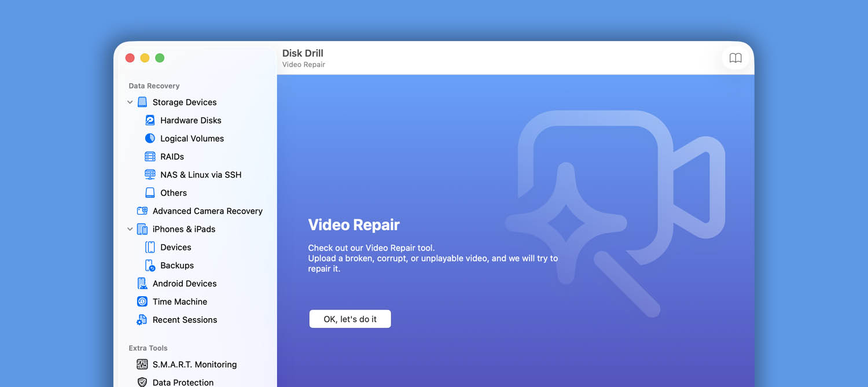Select Others under Storage Devices
This screenshot has width=868, height=387.
coord(173,193)
